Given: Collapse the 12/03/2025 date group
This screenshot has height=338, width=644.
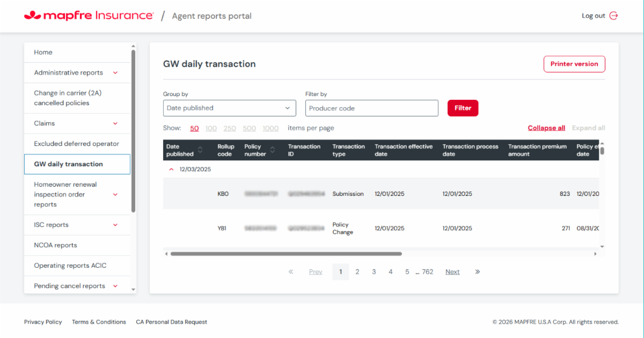Looking at the screenshot, I should coord(172,169).
